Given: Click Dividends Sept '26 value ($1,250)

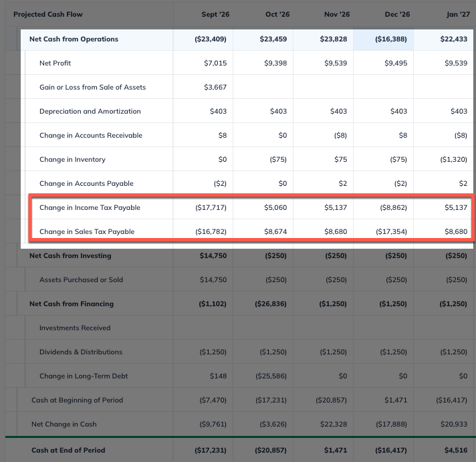Looking at the screenshot, I should point(213,352).
